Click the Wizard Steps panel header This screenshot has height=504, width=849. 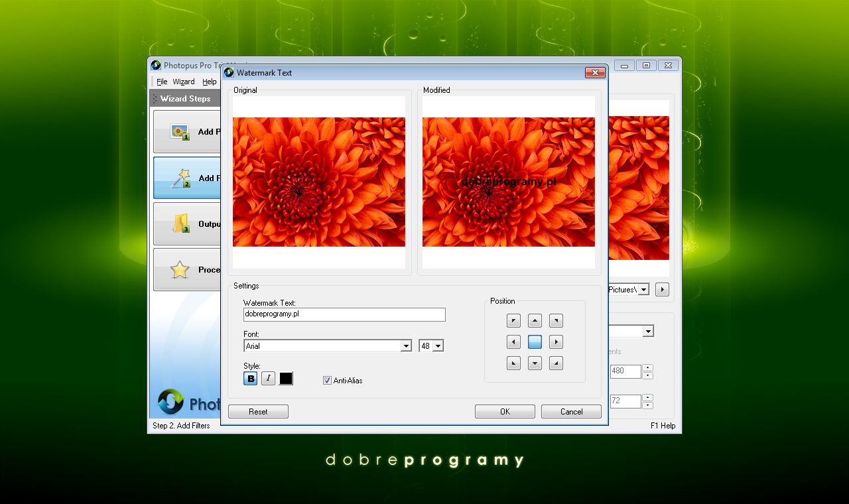pyautogui.click(x=186, y=99)
